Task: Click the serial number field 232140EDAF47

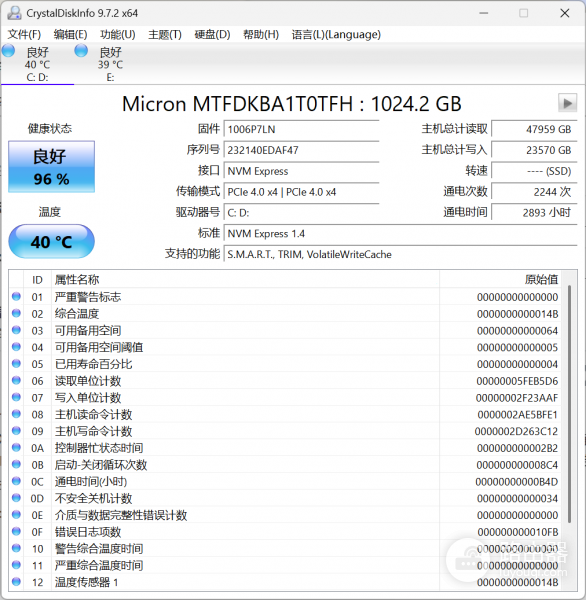Action: pyautogui.click(x=301, y=150)
